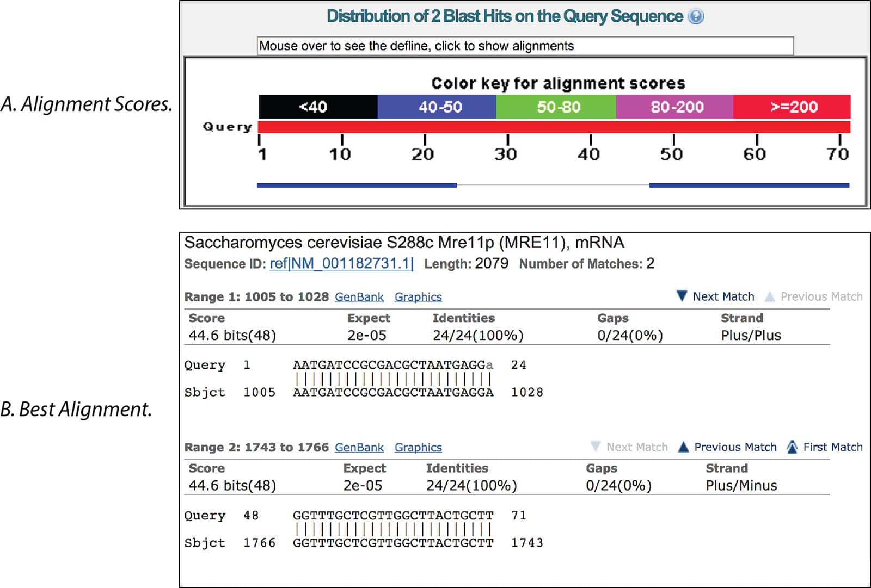Select the magenta 80-200 color key swatch
This screenshot has height=588, width=871.
pyautogui.click(x=674, y=107)
